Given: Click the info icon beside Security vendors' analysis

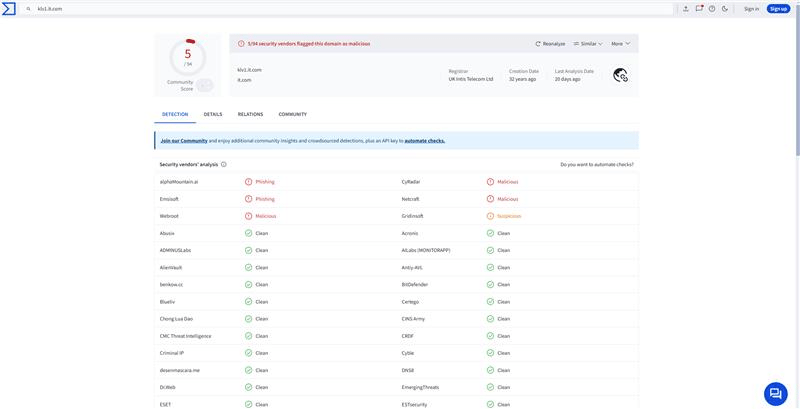Looking at the screenshot, I should point(223,165).
